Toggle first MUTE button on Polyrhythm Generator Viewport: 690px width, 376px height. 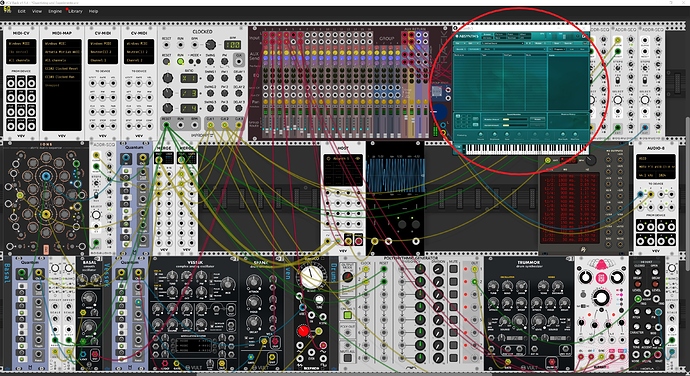pyautogui.click(x=453, y=269)
